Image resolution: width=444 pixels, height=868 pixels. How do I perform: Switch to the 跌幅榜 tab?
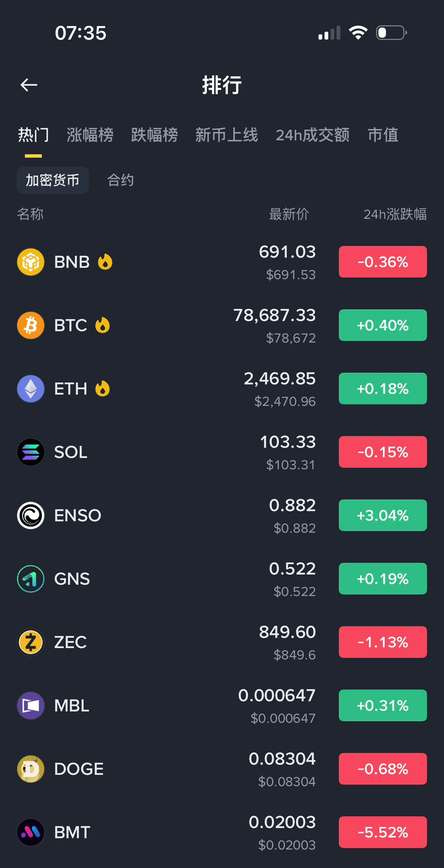154,135
